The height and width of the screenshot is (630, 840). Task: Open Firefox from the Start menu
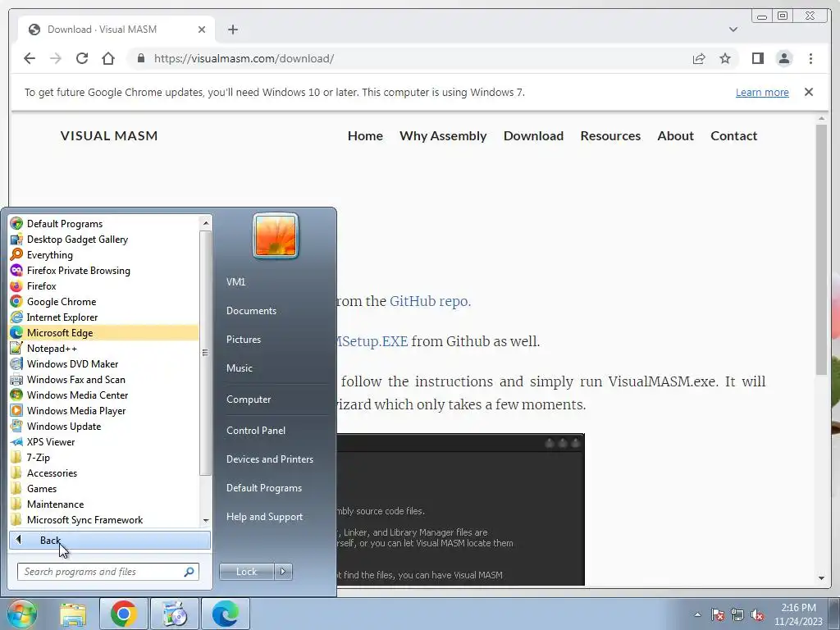pyautogui.click(x=104, y=285)
